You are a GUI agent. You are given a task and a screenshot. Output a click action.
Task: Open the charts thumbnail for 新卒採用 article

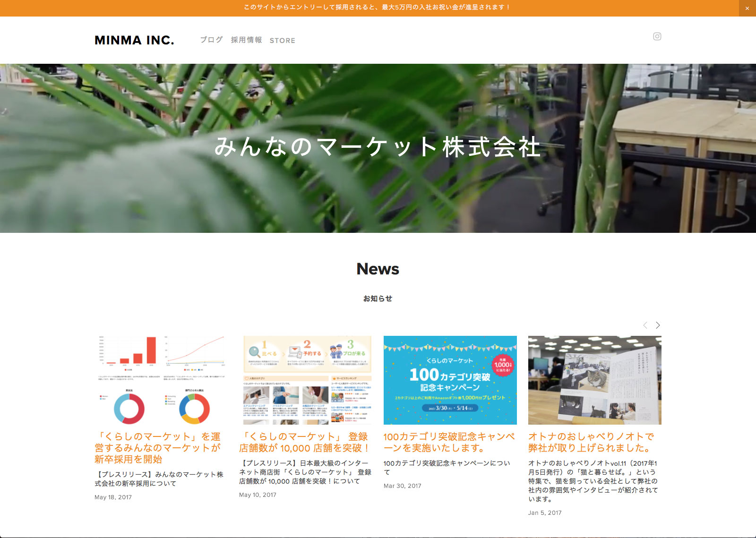point(161,380)
